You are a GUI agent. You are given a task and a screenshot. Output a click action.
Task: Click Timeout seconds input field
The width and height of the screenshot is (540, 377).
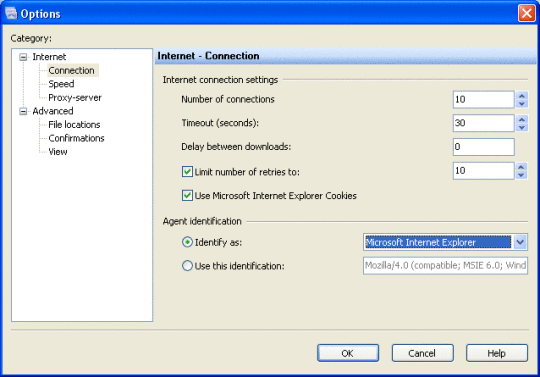click(x=484, y=123)
